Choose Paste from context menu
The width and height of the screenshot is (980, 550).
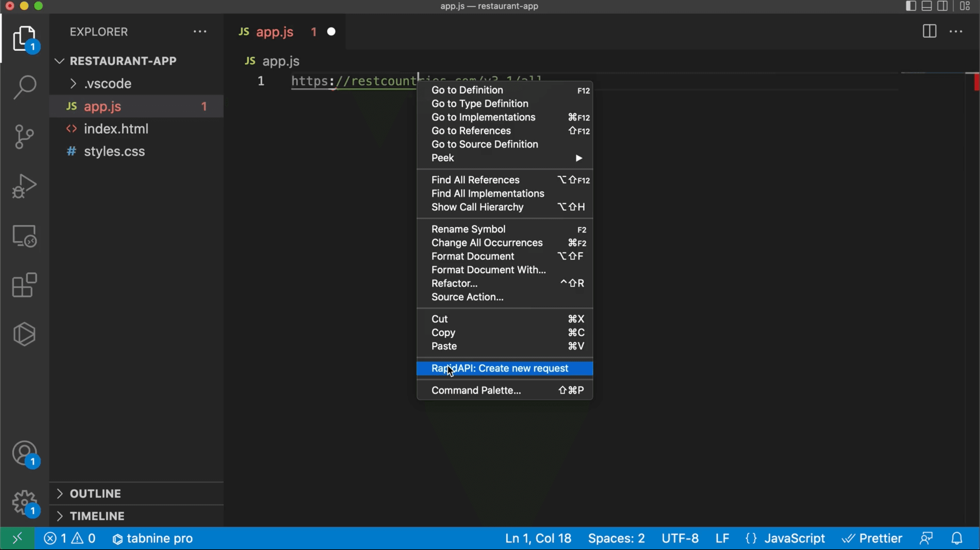pos(505,346)
